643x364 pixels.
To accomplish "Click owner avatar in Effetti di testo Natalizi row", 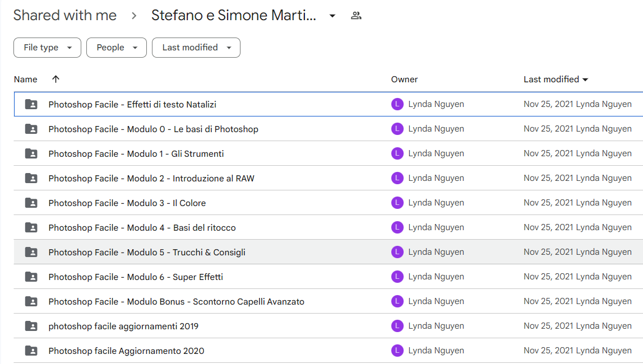I will 397,104.
